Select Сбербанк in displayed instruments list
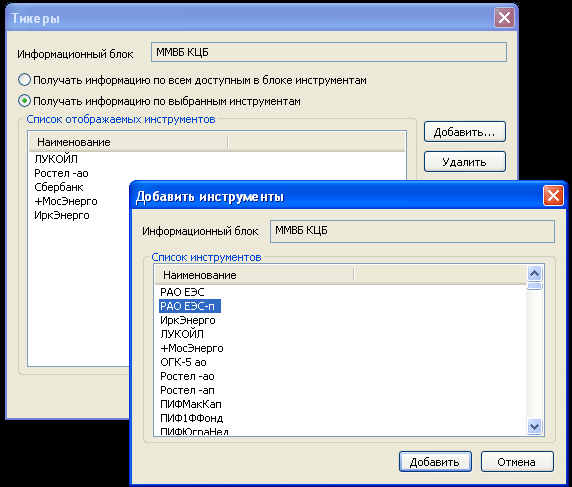This screenshot has height=487, width=572. coord(59,187)
